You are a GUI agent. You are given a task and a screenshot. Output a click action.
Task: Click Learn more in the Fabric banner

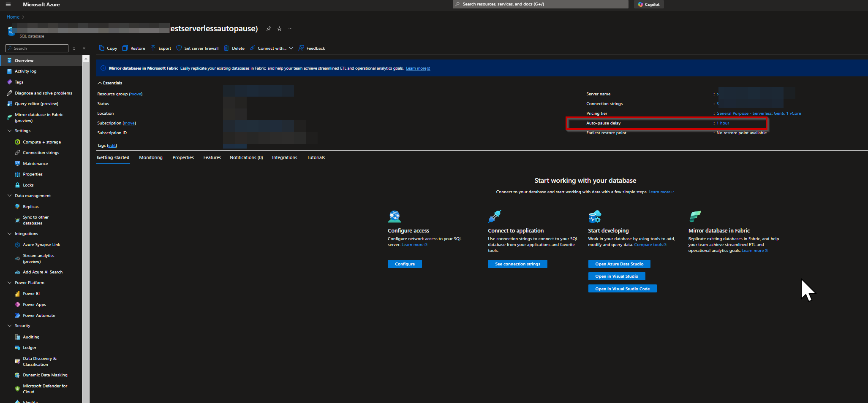(x=418, y=68)
